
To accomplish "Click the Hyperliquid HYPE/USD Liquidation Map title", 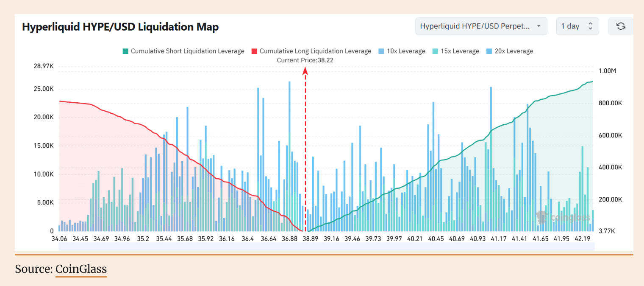I will [x=120, y=27].
